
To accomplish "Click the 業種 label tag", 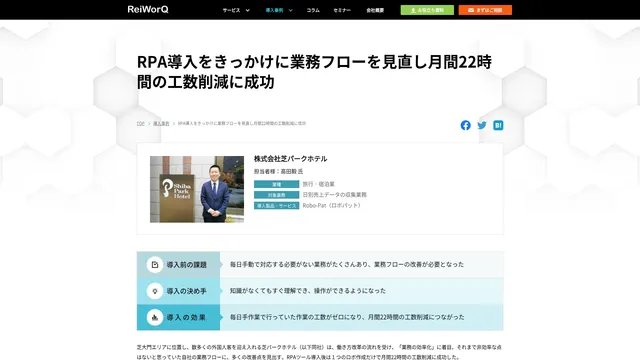I will [276, 184].
